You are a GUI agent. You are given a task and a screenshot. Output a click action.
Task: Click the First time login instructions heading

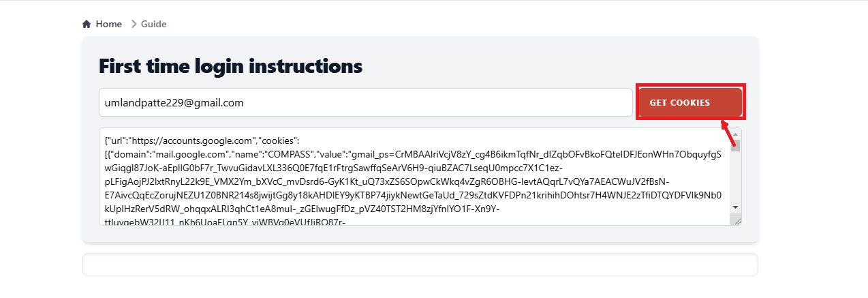coord(230,65)
